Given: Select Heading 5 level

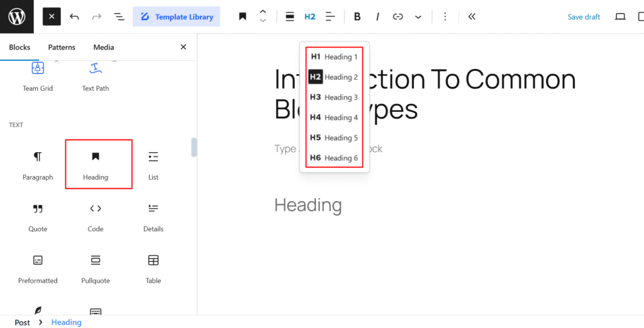Looking at the screenshot, I should coord(335,138).
